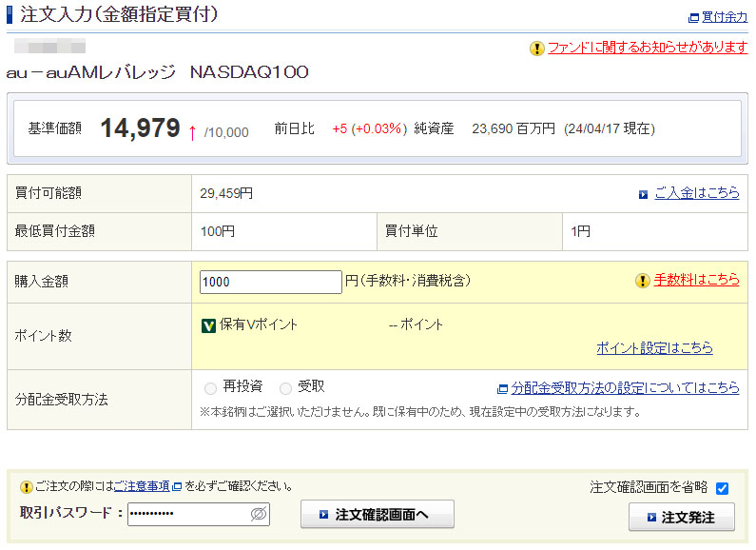Focus the 購入金額 amount input field
The height and width of the screenshot is (550, 756).
click(x=270, y=282)
